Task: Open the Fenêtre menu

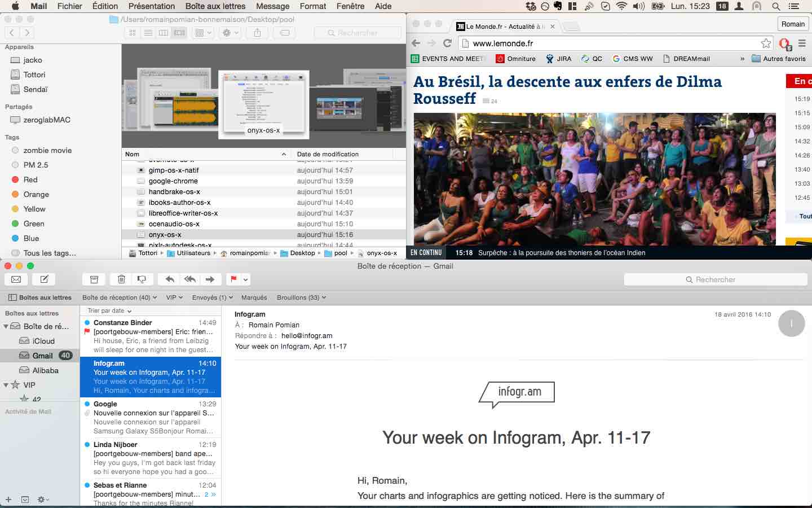Action: 350,6
